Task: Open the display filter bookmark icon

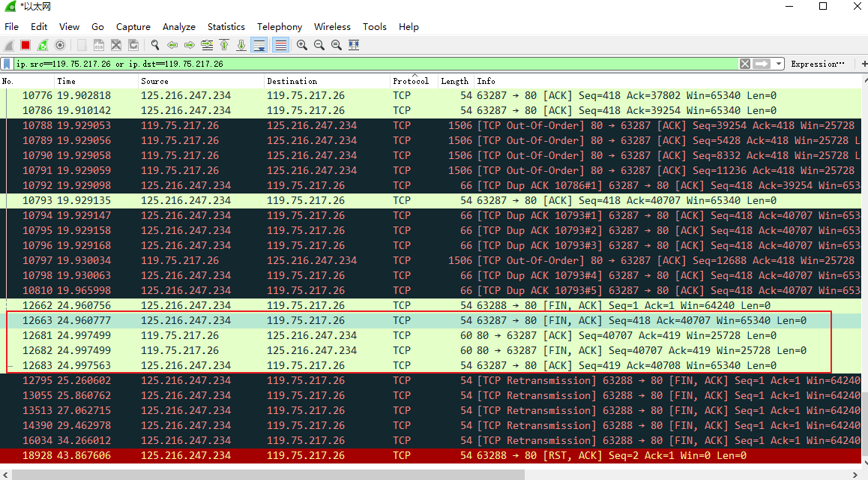Action: tap(7, 64)
